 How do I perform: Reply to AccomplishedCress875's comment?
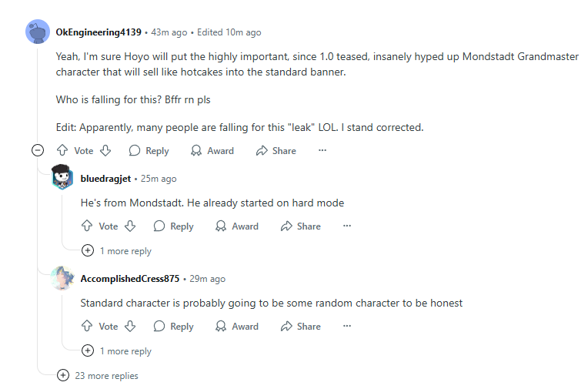(x=174, y=327)
